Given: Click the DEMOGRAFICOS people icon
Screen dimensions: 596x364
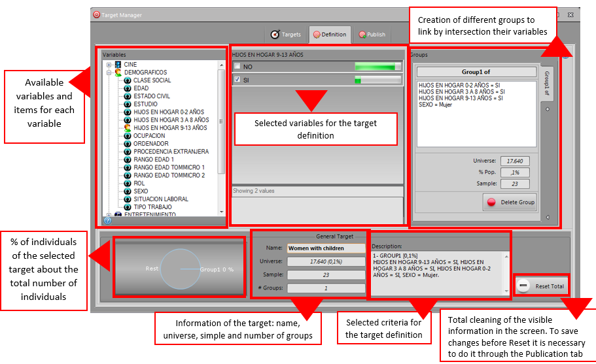Looking at the screenshot, I should pos(118,73).
